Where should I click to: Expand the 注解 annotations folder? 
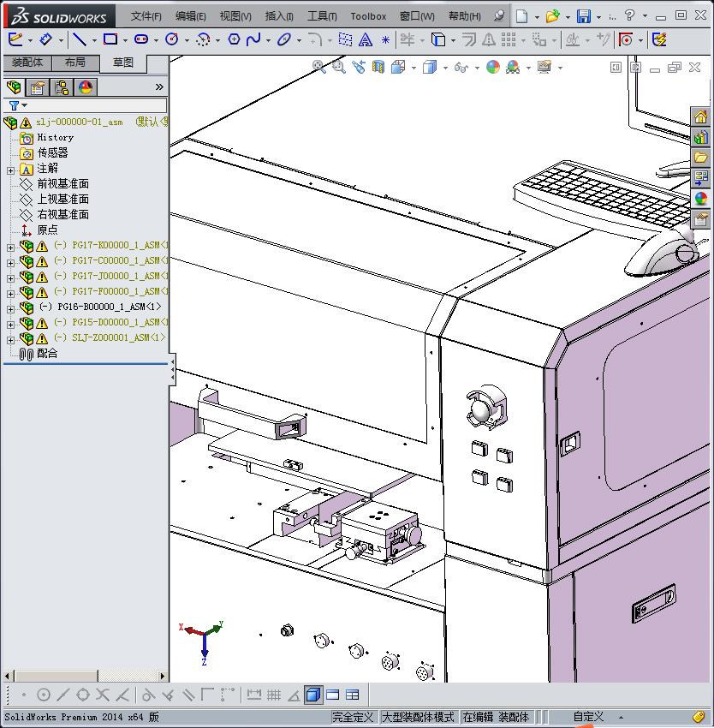pos(10,170)
